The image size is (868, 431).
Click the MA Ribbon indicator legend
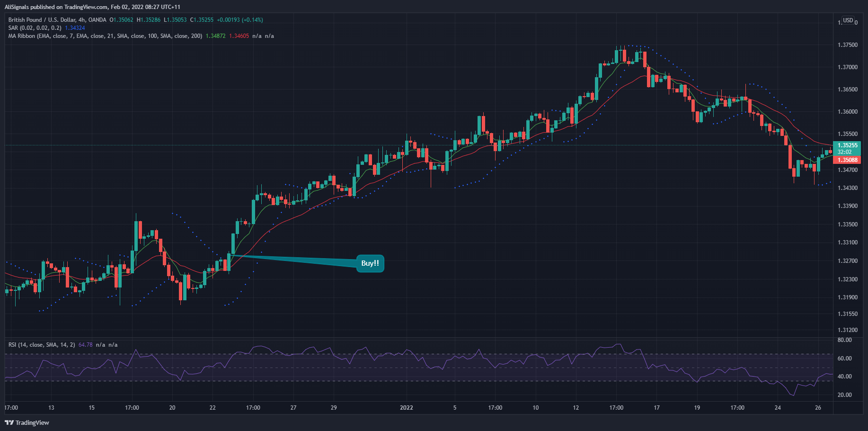click(105, 36)
